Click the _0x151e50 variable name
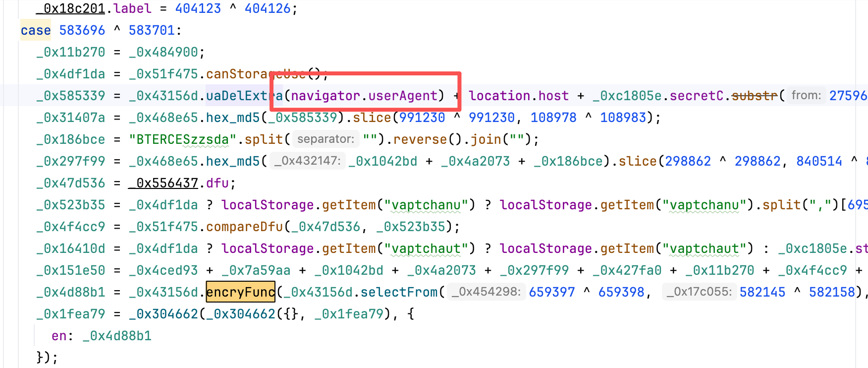The height and width of the screenshot is (368, 868). pyautogui.click(x=70, y=270)
